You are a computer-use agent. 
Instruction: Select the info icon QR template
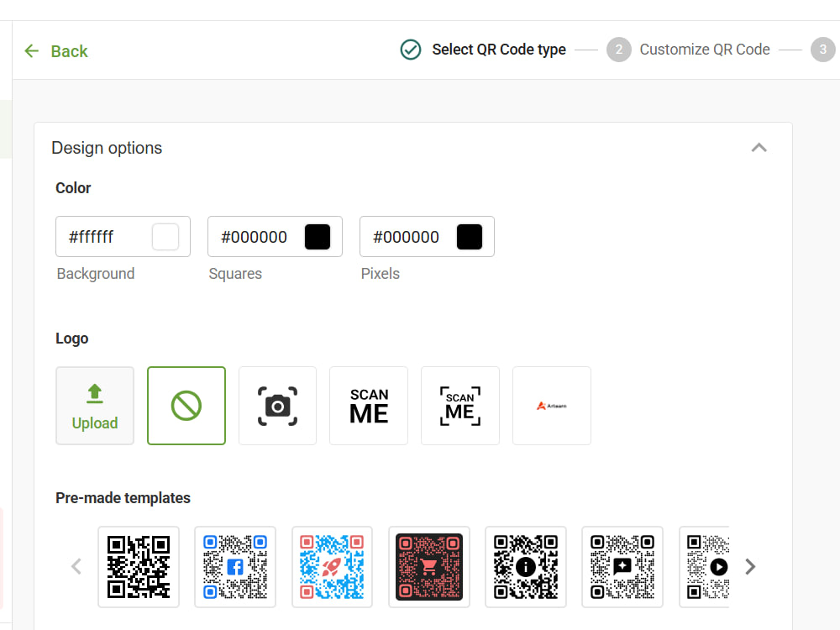[x=526, y=567]
